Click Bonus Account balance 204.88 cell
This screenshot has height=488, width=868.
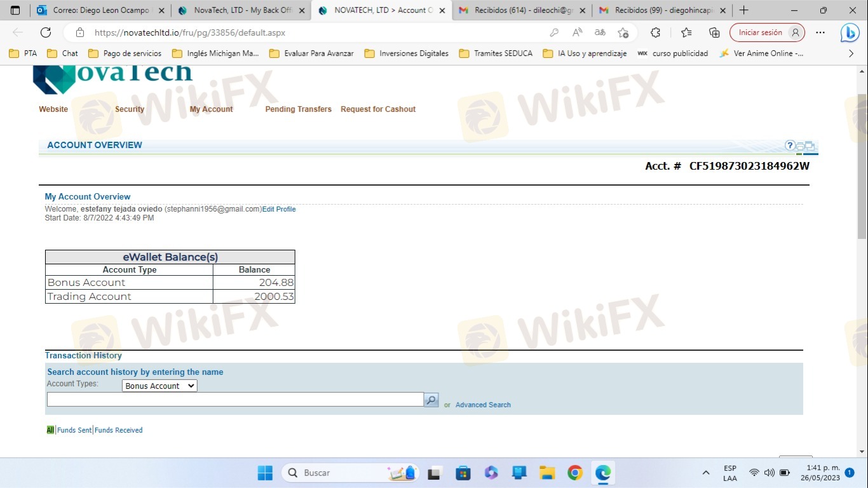pos(254,283)
